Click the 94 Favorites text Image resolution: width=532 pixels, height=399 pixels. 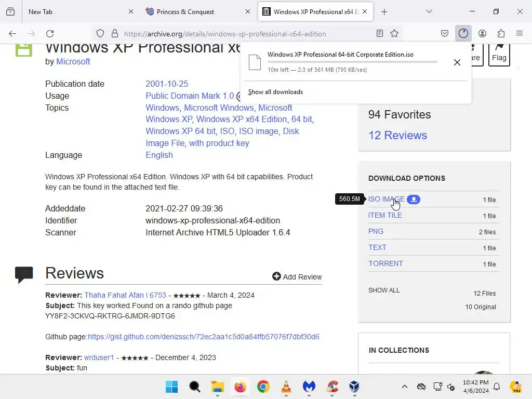tap(400, 115)
